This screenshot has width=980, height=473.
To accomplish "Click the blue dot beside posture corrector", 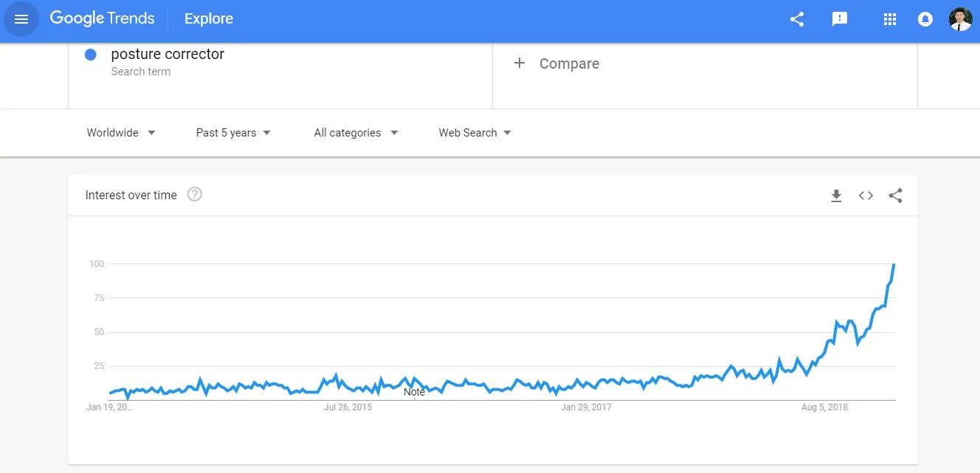I will click(91, 55).
